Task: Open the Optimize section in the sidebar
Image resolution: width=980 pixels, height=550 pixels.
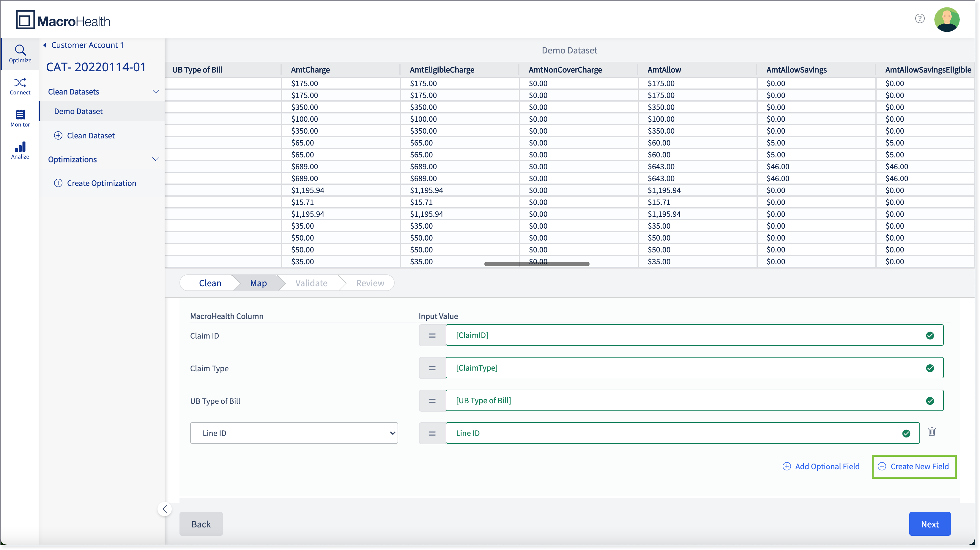Action: point(20,53)
